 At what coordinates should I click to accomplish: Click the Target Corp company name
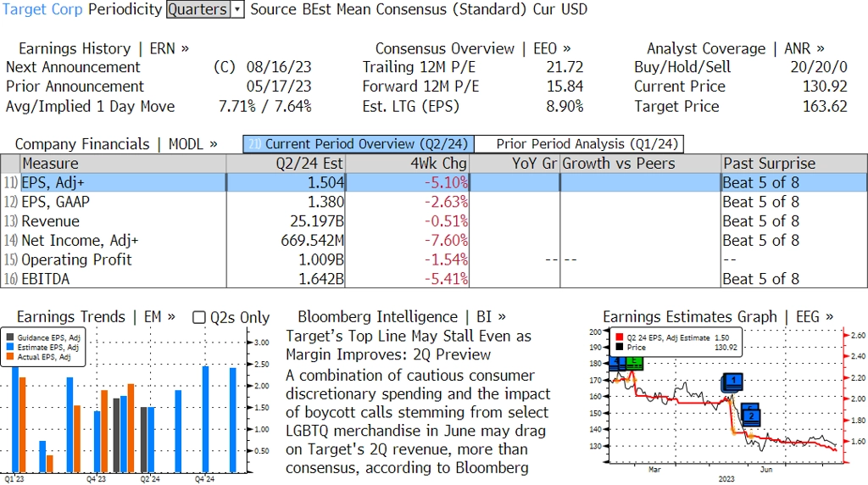pos(42,9)
